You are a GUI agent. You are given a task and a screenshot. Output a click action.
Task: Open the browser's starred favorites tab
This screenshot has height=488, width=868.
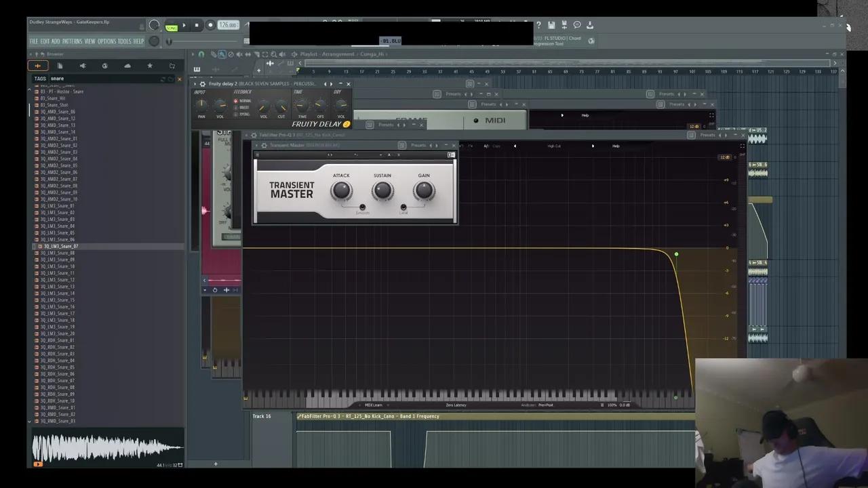click(x=150, y=66)
